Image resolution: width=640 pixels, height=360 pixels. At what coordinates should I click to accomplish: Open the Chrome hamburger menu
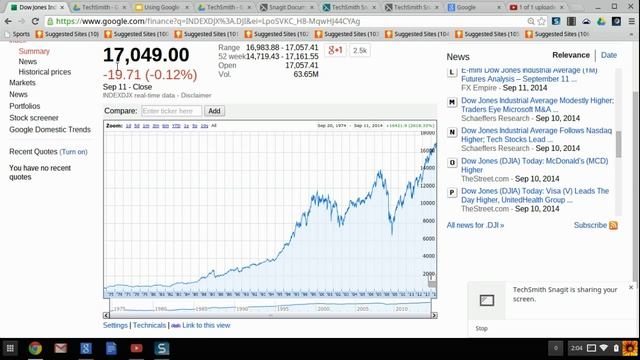(x=631, y=21)
